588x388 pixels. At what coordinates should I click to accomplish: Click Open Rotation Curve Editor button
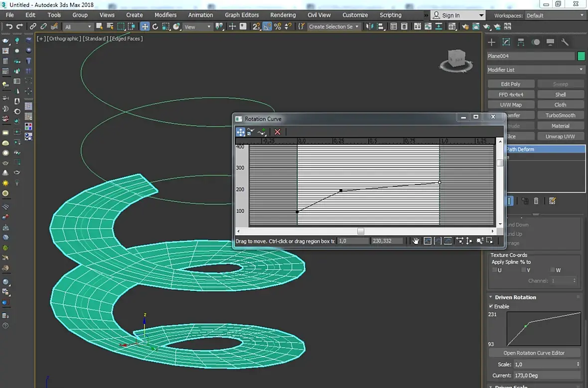pos(534,353)
